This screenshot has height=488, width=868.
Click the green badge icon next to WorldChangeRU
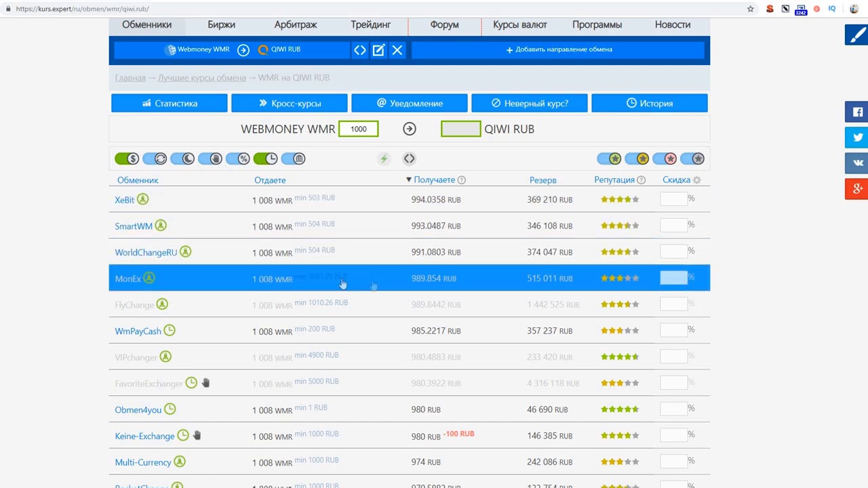[185, 252]
